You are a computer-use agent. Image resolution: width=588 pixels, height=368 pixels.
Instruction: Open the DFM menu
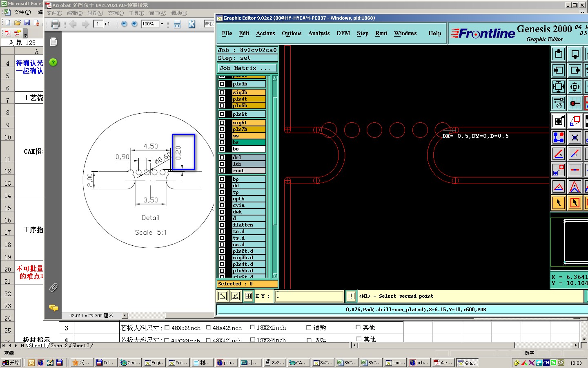pos(343,34)
